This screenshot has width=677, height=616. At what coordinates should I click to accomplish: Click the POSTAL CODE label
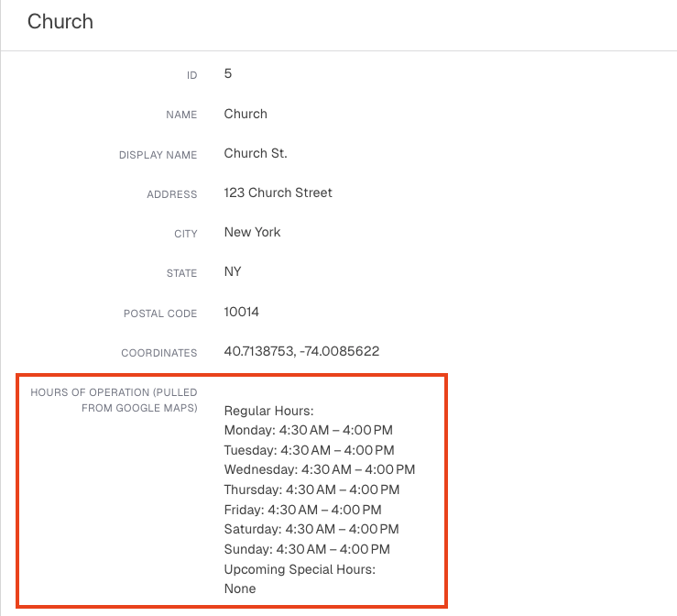point(160,313)
